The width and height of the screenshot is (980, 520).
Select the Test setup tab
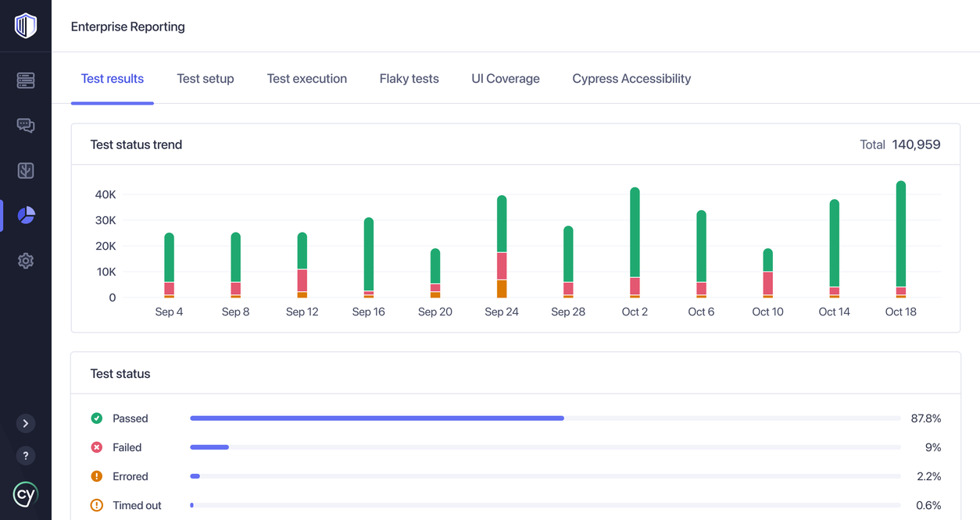[x=206, y=78]
